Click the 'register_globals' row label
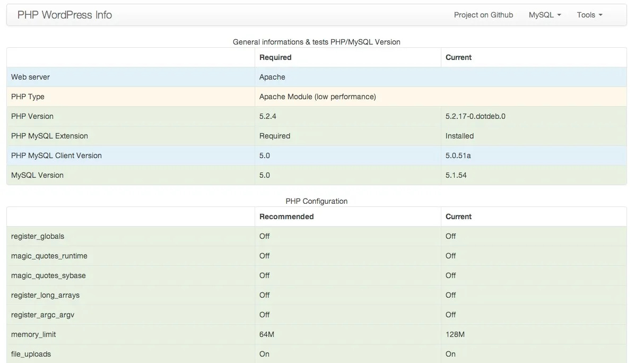Image resolution: width=644 pixels, height=363 pixels. coord(38,236)
